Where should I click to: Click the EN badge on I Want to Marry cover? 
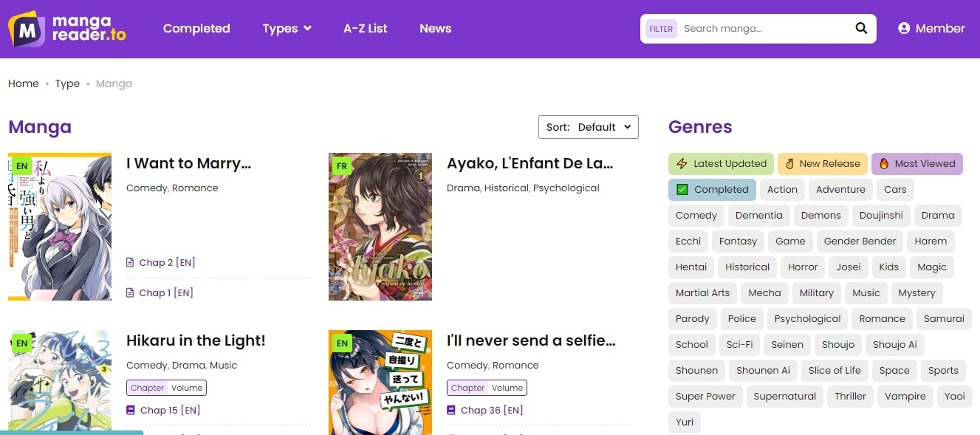[21, 166]
